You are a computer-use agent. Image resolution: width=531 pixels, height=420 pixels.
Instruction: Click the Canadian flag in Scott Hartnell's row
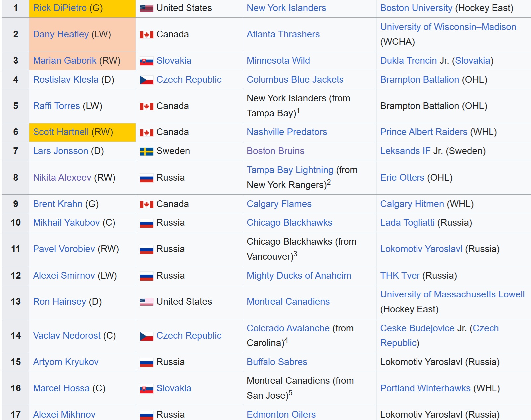(x=146, y=132)
